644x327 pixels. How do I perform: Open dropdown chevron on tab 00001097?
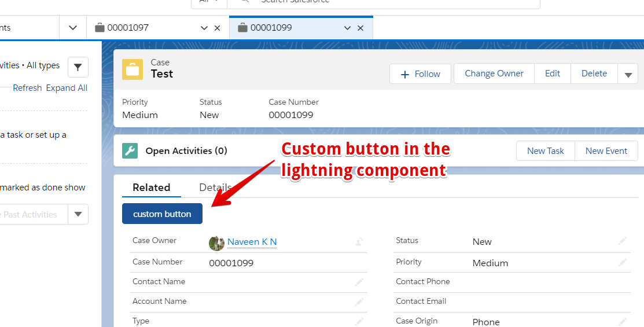click(204, 28)
